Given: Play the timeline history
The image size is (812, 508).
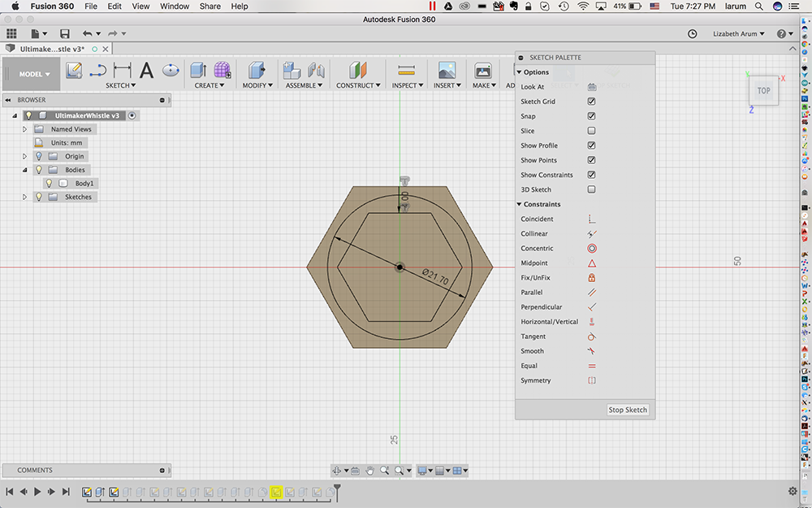Looking at the screenshot, I should (x=37, y=492).
